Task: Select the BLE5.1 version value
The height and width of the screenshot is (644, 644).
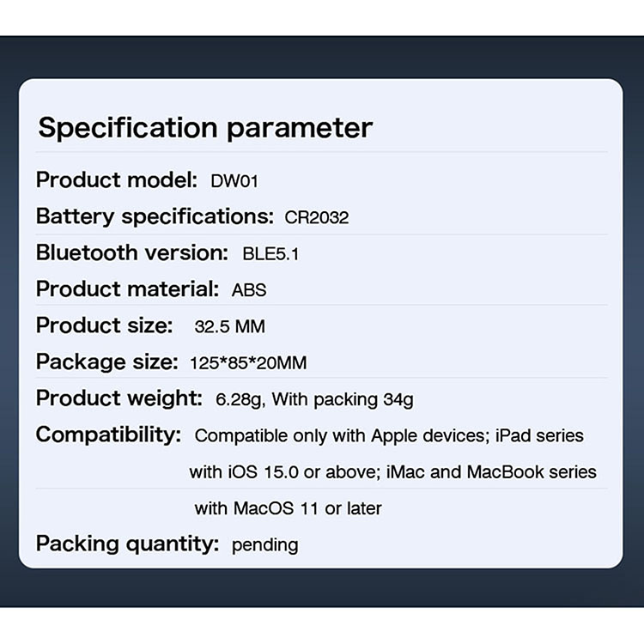Action: [270, 254]
